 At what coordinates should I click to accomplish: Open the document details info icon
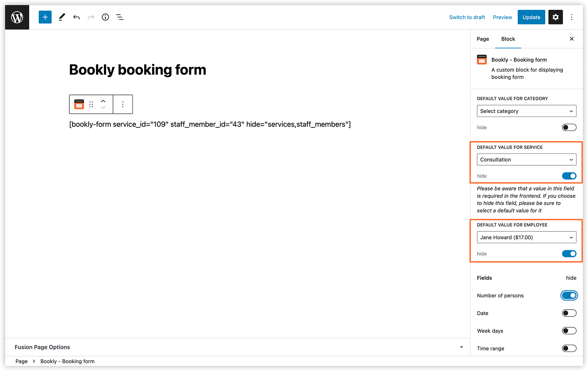tap(105, 17)
